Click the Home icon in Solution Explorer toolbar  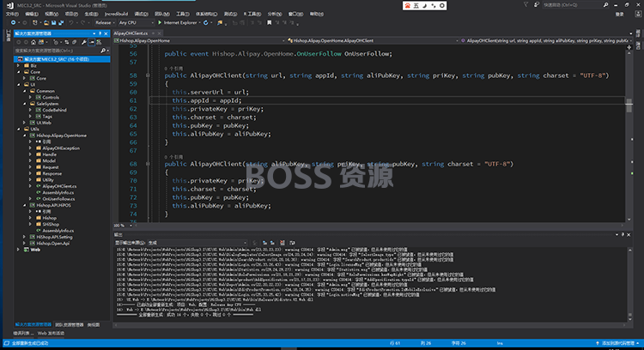[x=33, y=42]
